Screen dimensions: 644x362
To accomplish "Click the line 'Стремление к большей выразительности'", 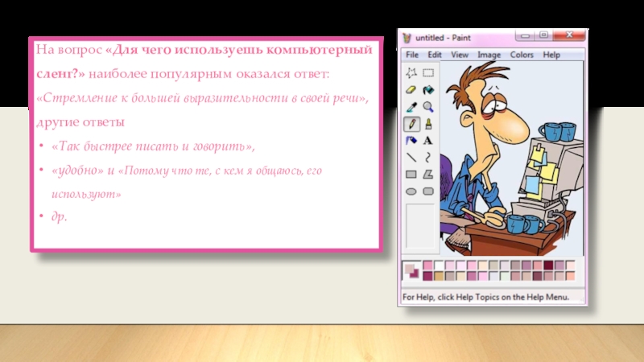I will (203, 98).
